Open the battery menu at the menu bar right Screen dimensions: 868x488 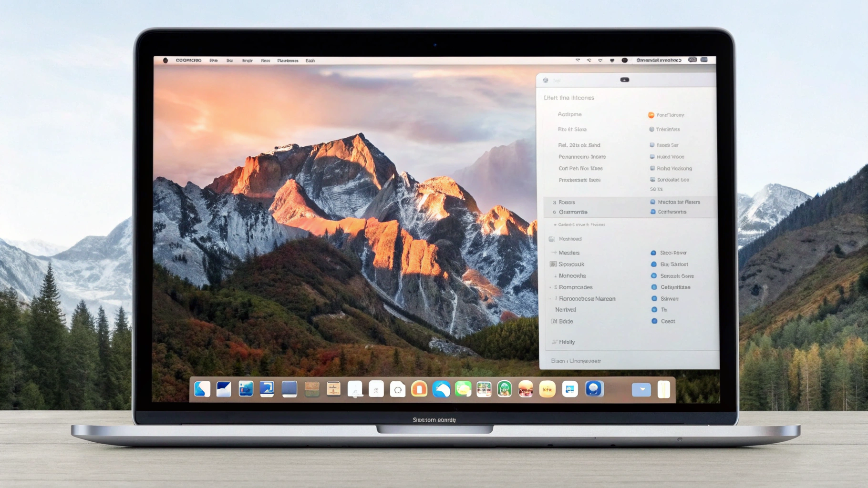(x=704, y=61)
